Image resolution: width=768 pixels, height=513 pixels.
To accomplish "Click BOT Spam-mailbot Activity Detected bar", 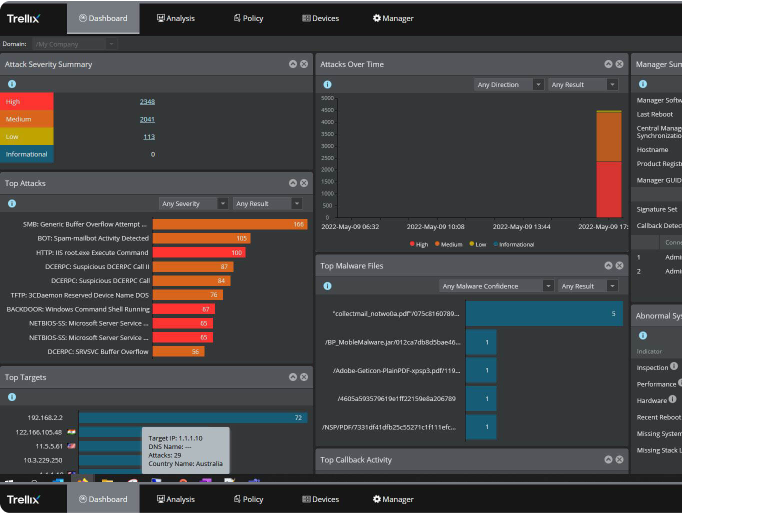I will [x=201, y=238].
